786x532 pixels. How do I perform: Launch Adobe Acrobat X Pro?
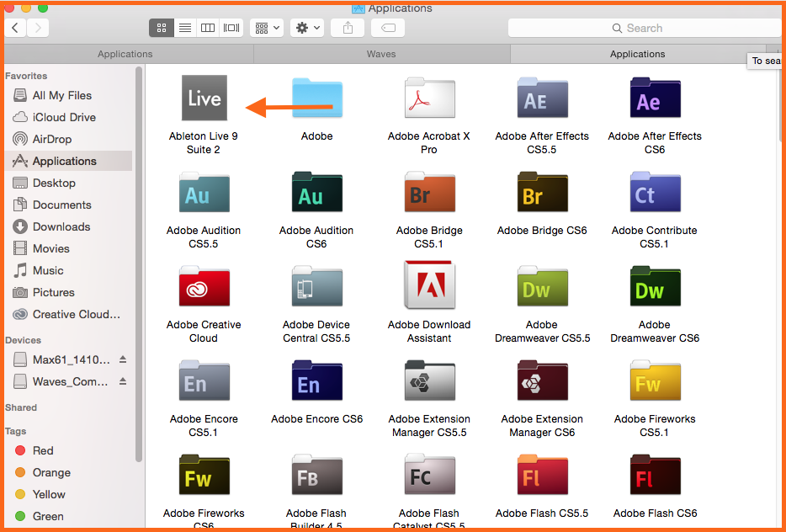coord(429,98)
